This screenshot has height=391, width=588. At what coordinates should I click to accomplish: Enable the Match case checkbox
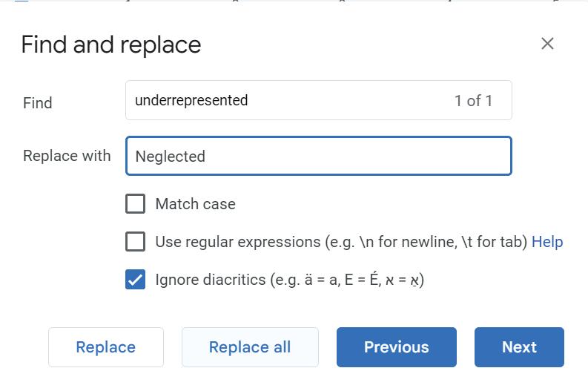(135, 203)
